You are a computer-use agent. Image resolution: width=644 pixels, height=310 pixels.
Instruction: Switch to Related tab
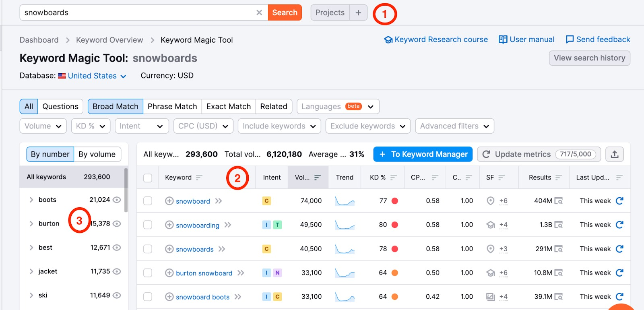[274, 106]
